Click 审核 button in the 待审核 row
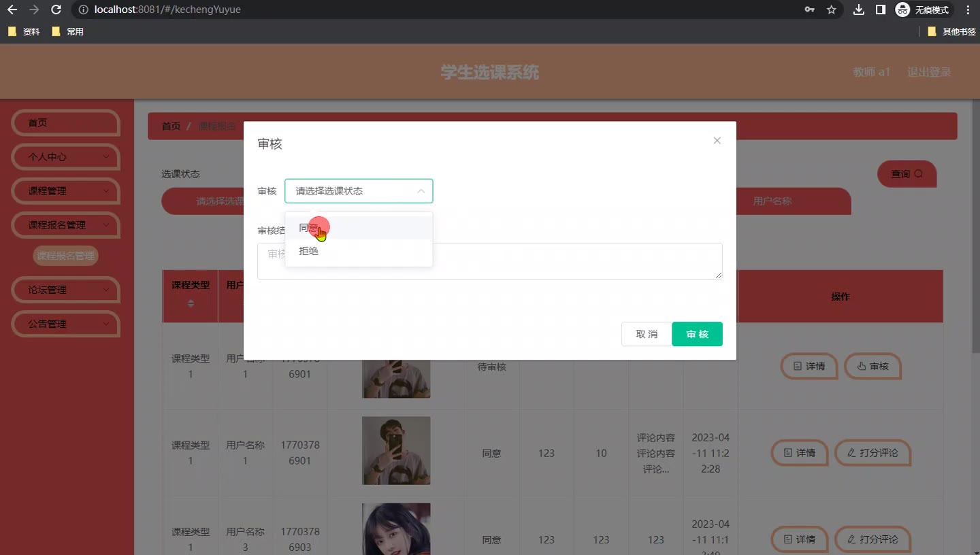The image size is (980, 555). 872,366
